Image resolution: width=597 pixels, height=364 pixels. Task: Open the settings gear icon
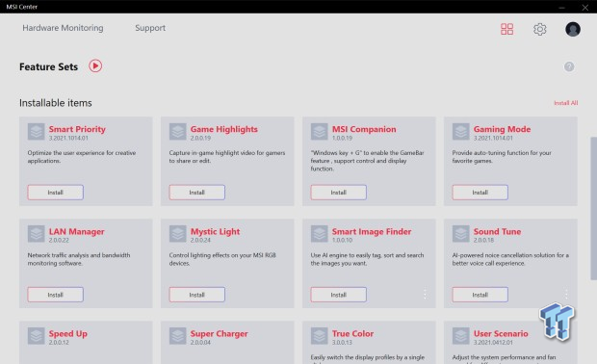[539, 29]
